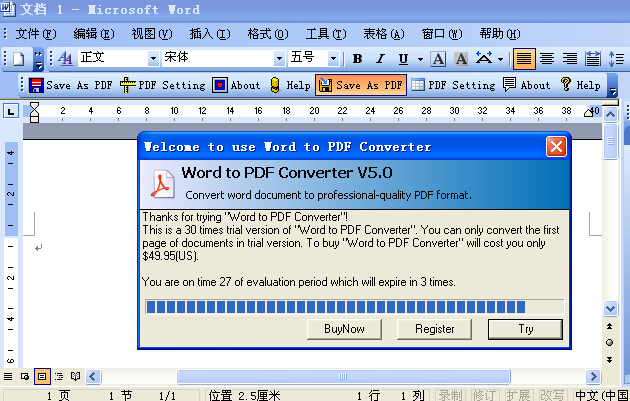Switch to Print layout view icon
The width and height of the screenshot is (630, 401).
point(42,376)
